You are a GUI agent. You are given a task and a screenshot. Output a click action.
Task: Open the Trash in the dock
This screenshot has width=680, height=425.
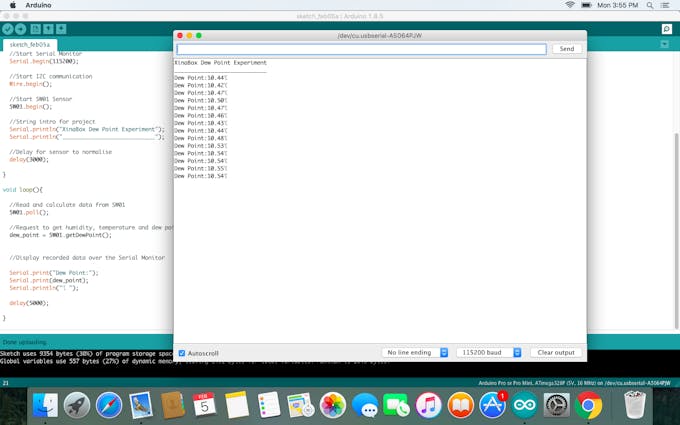coord(634,405)
